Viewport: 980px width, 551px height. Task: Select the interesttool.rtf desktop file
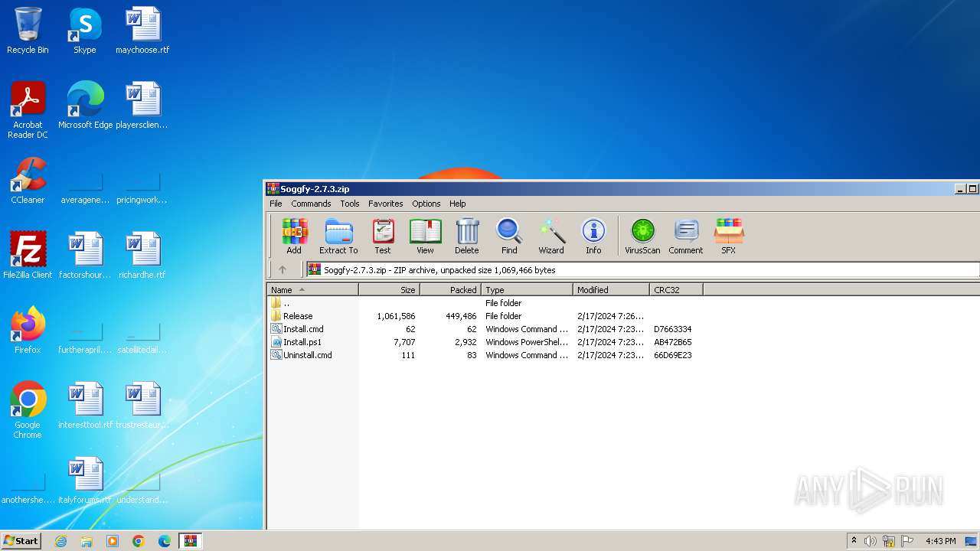point(85,406)
